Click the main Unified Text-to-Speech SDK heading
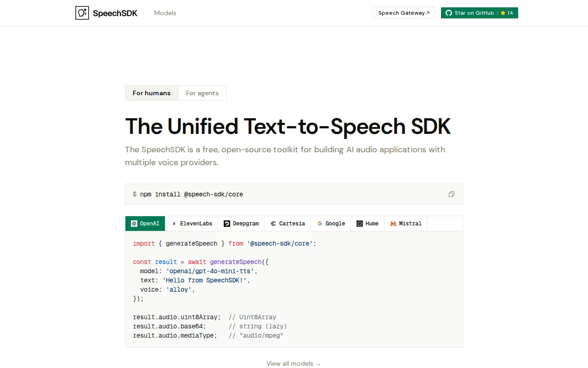Image resolution: width=588 pixels, height=368 pixels. pos(288,126)
